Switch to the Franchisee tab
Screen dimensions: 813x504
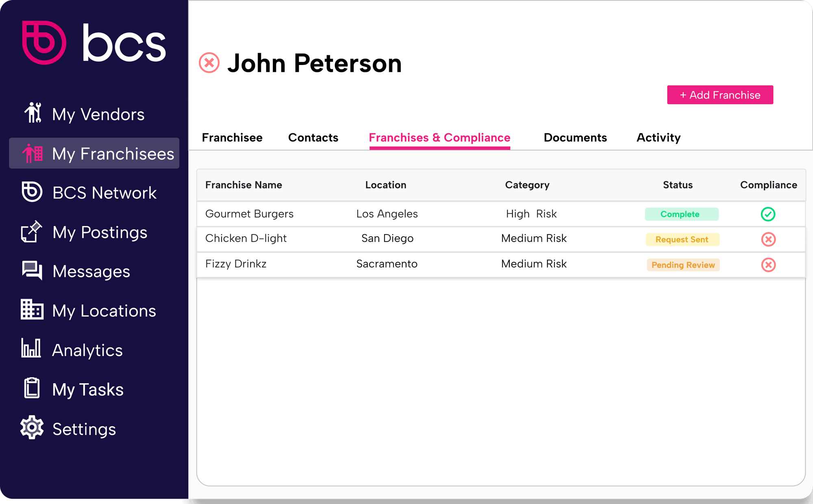tap(232, 138)
